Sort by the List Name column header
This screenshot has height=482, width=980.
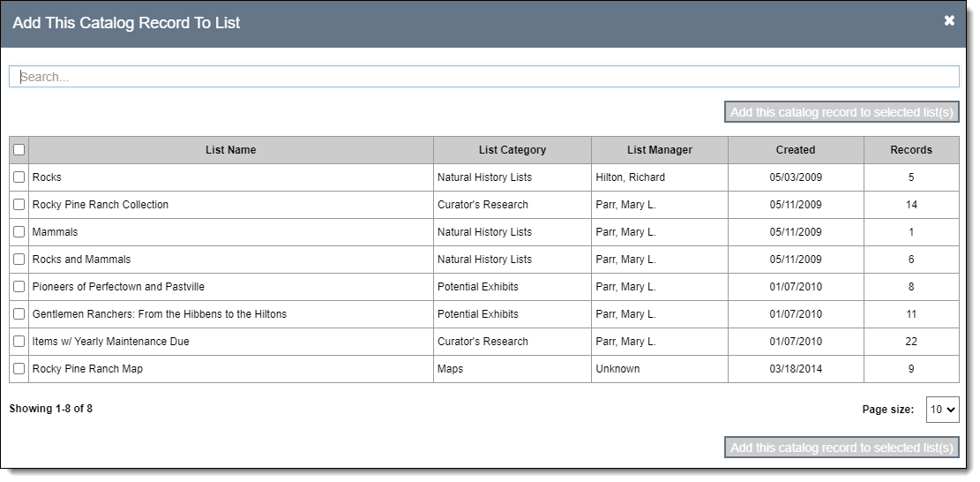230,150
